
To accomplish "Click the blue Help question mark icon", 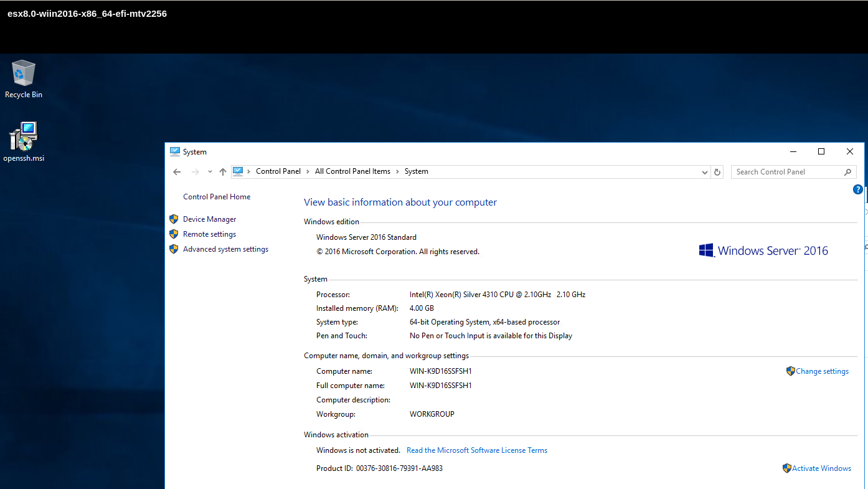I will click(x=857, y=190).
